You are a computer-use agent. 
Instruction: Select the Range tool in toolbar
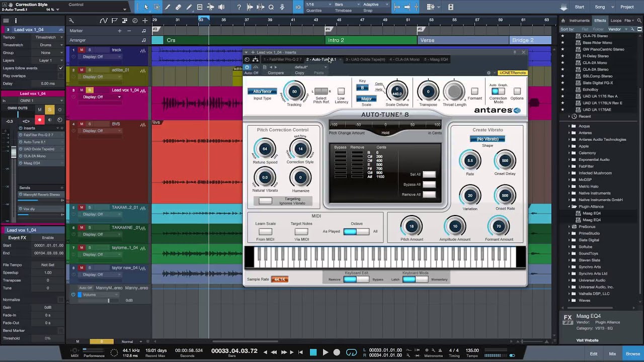(x=157, y=7)
